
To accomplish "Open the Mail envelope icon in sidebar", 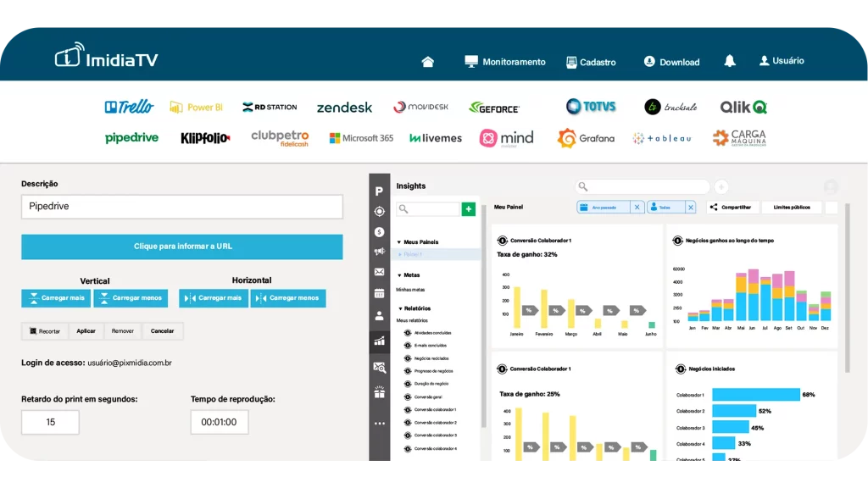I will pyautogui.click(x=379, y=272).
